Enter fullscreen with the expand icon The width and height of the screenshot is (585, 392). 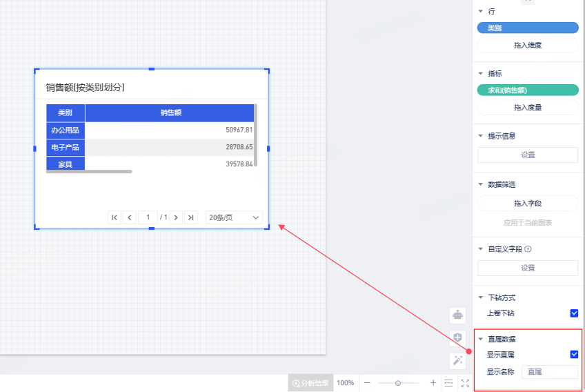click(x=465, y=383)
